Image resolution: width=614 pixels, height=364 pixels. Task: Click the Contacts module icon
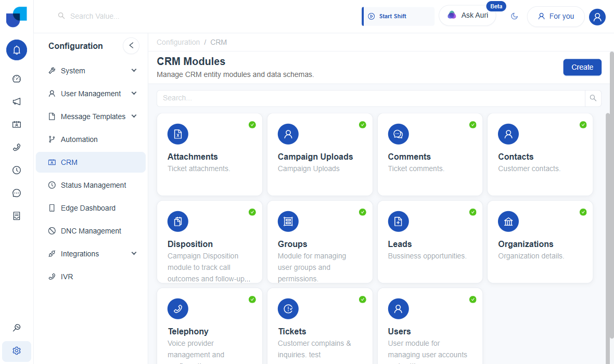tap(508, 134)
